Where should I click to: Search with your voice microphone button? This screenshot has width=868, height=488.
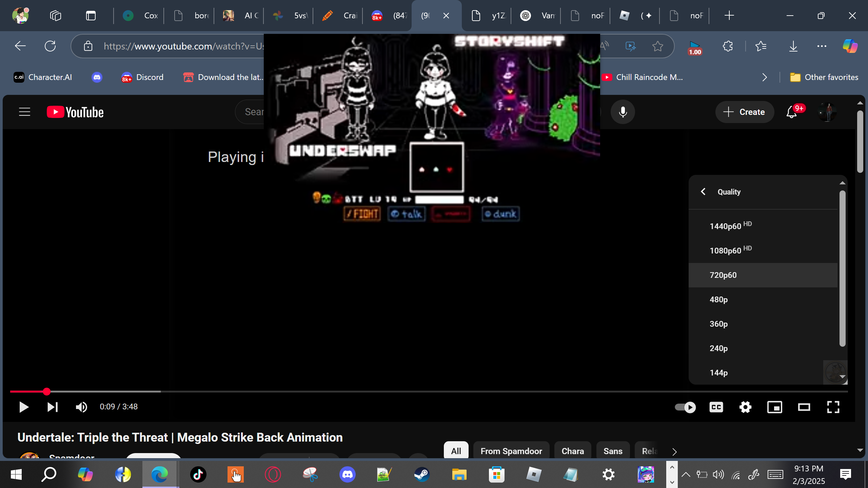click(x=623, y=112)
